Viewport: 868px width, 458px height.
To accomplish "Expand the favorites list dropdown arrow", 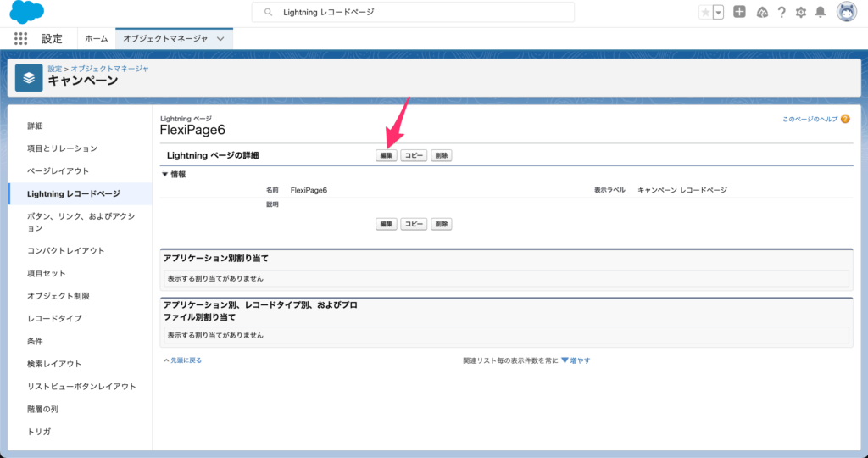I will point(718,13).
